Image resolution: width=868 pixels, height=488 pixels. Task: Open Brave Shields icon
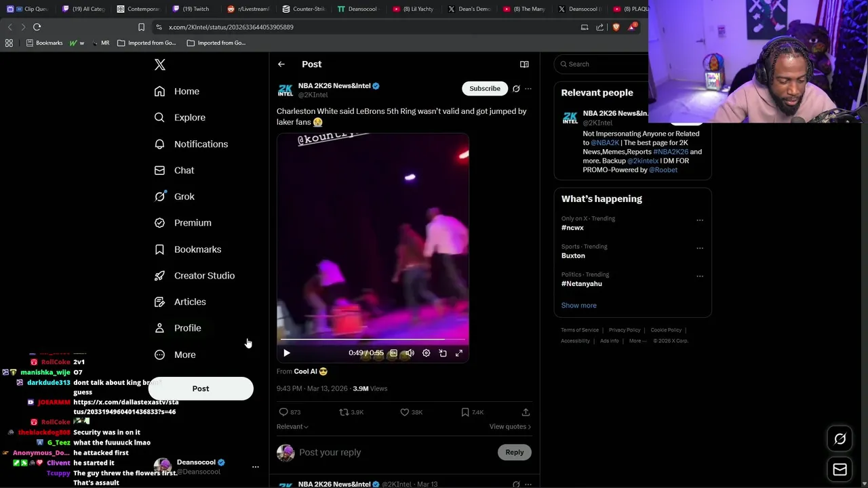click(616, 27)
